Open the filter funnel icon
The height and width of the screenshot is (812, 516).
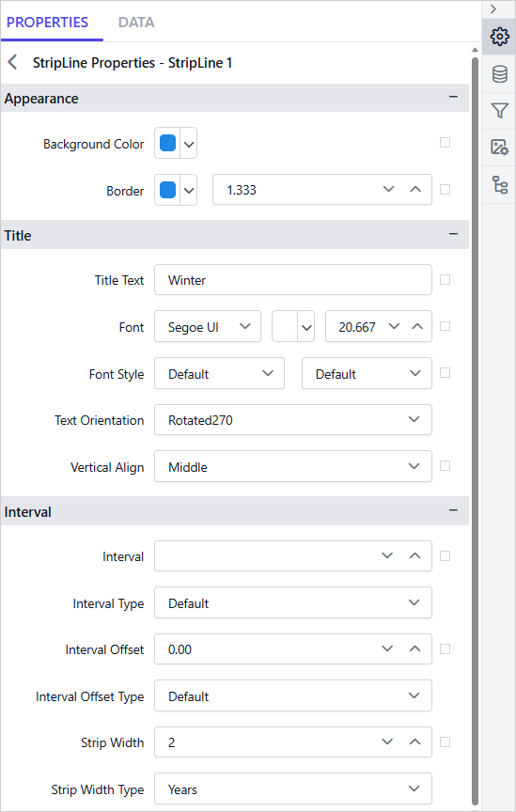pos(499,110)
